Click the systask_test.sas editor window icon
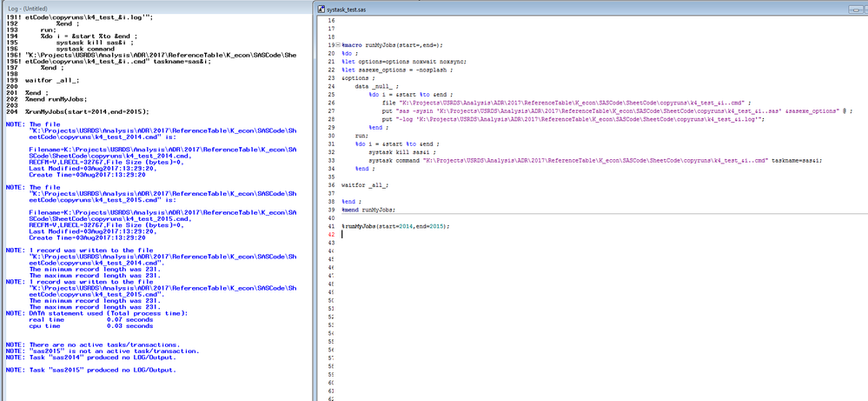Screen dimensions: 868x401 tap(324, 8)
